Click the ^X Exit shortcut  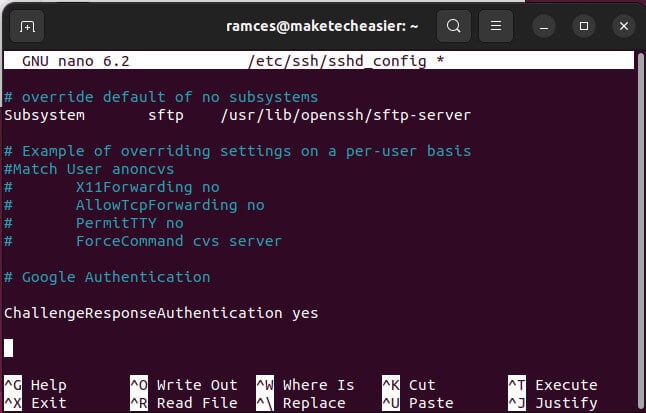[35, 403]
